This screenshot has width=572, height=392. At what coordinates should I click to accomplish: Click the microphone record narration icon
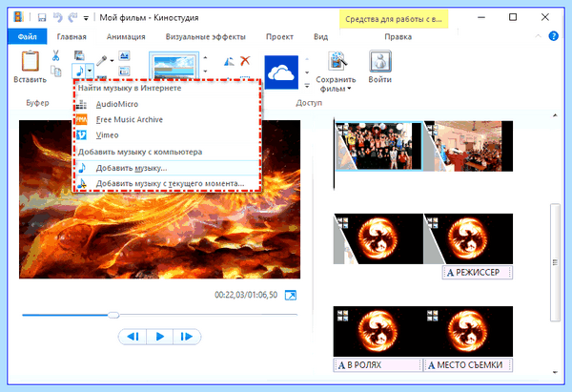pos(102,60)
